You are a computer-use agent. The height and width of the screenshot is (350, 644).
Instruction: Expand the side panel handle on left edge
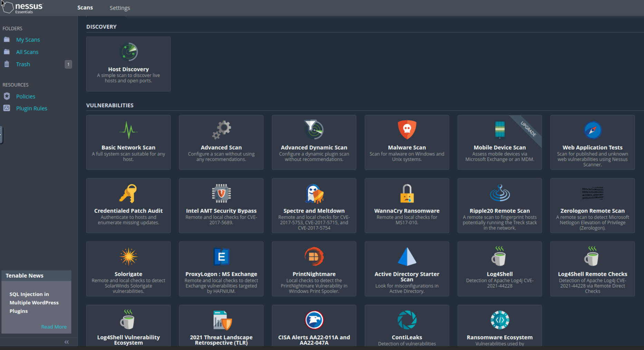click(1, 135)
